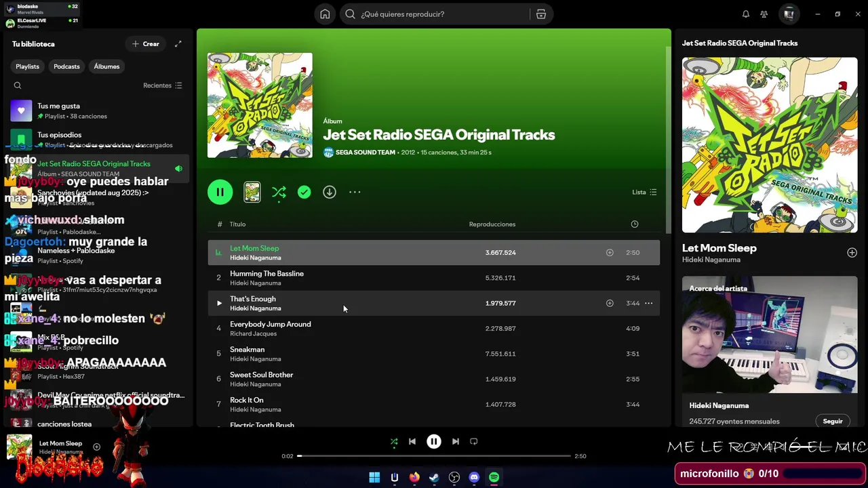Skip to previous track
This screenshot has width=868, height=488.
point(412,441)
